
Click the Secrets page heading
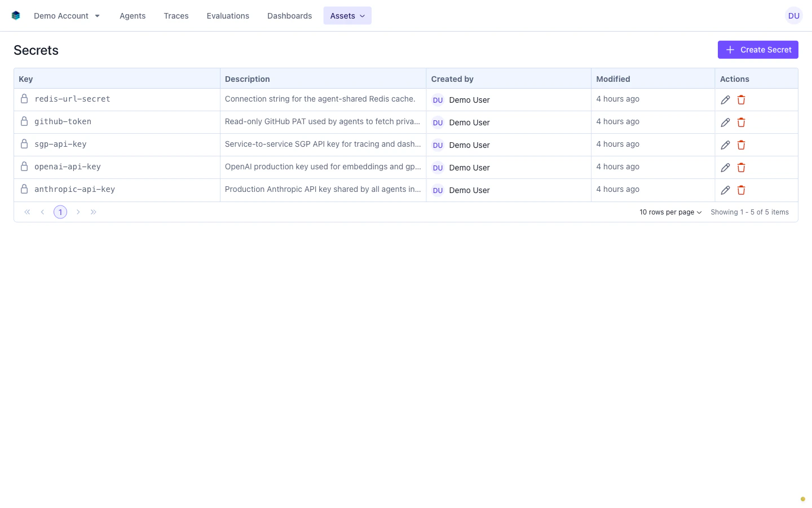[36, 50]
